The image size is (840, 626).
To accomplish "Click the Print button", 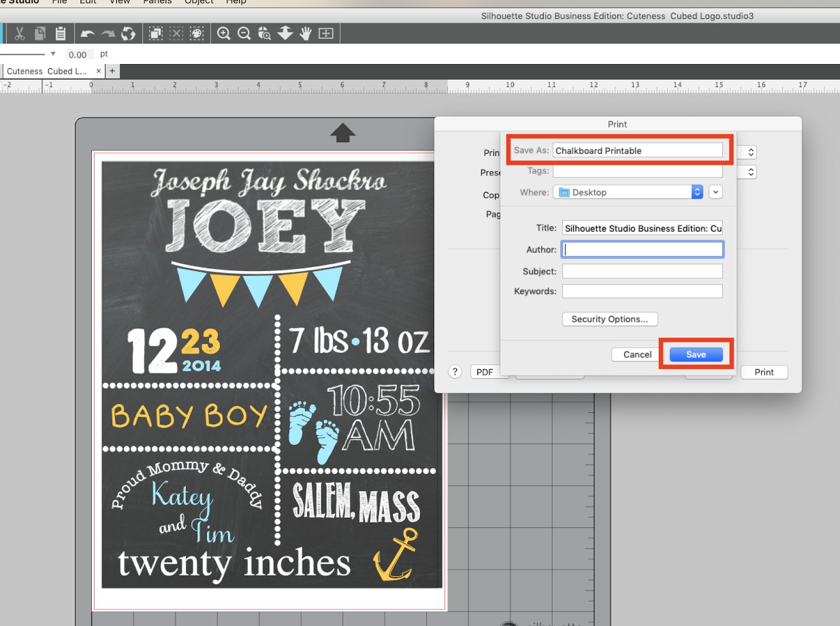I will click(764, 372).
